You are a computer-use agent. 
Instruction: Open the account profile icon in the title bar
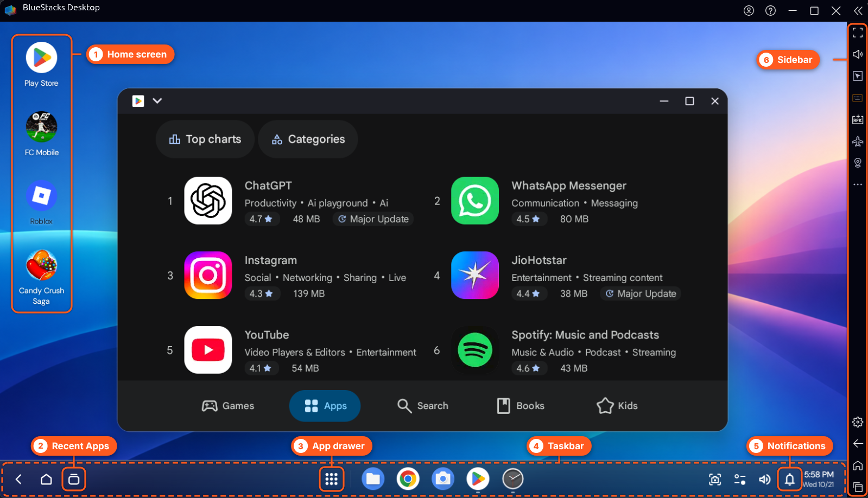click(x=749, y=11)
